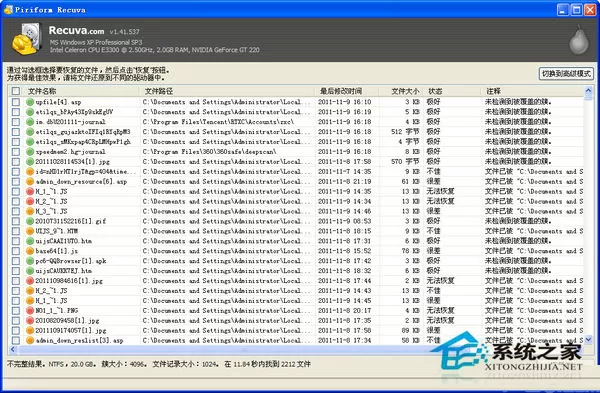Click 切换到高级模式 button
The image size is (600, 393).
tap(566, 73)
